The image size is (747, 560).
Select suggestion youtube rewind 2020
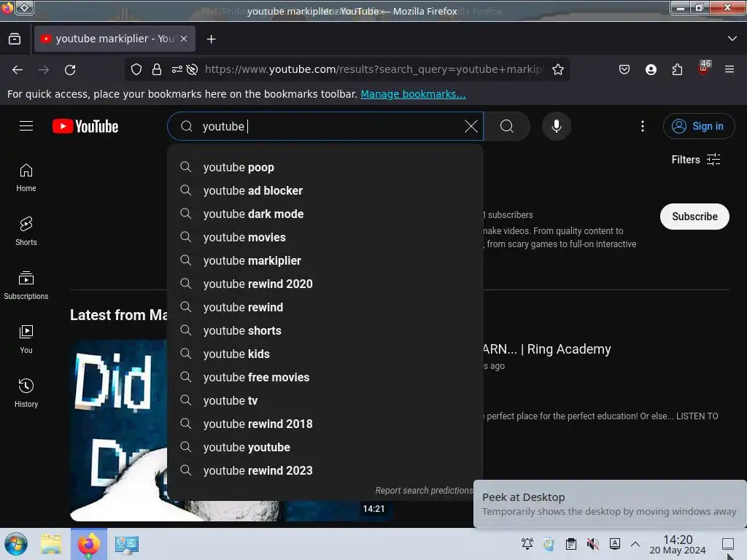[325, 284]
